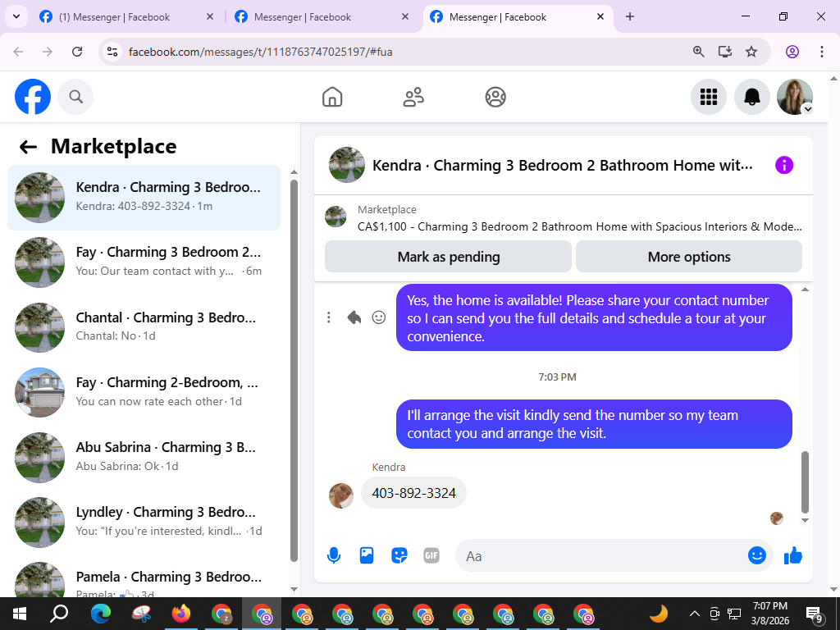
Task: Open the Friends icon
Action: 413,97
